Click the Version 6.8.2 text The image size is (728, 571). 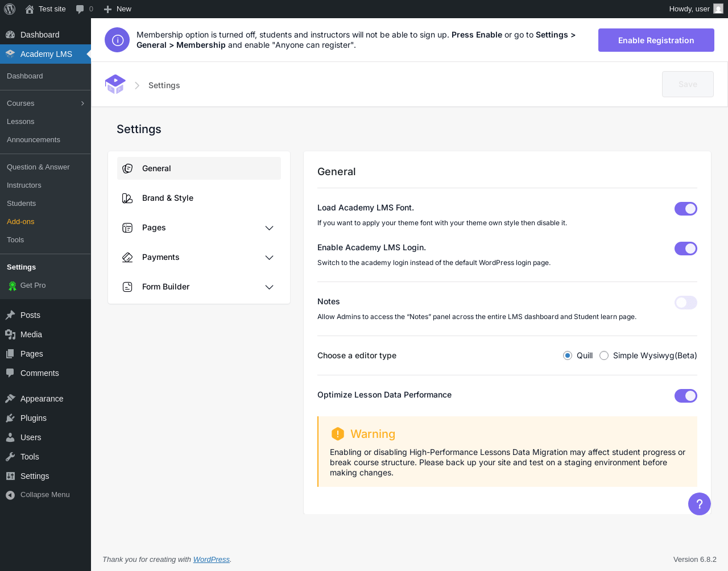pyautogui.click(x=695, y=560)
